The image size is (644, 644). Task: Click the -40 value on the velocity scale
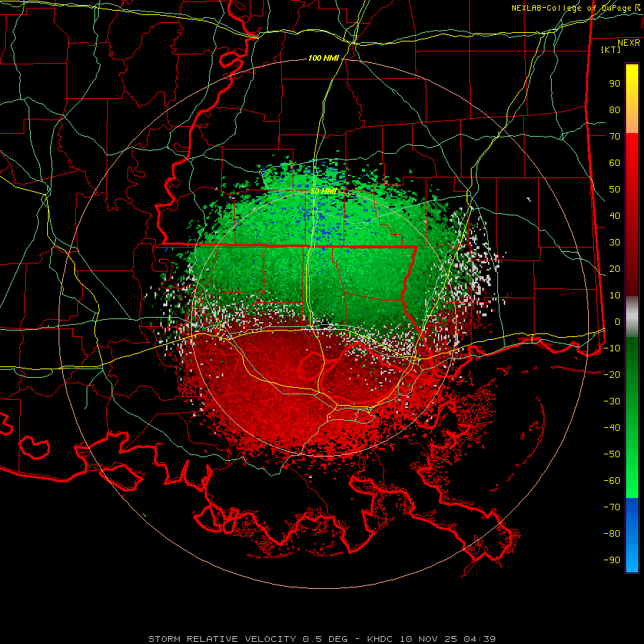(612, 428)
